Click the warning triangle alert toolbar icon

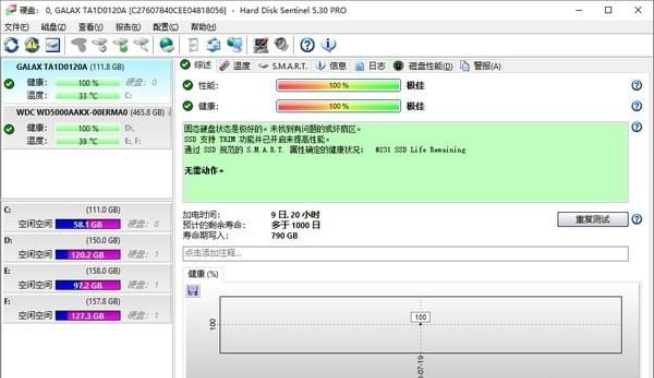(32, 45)
